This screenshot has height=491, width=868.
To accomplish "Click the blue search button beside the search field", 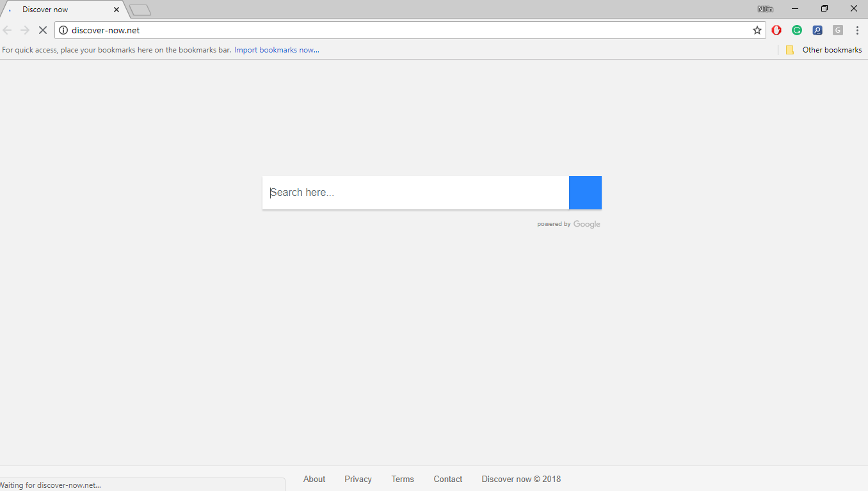I will click(x=585, y=192).
